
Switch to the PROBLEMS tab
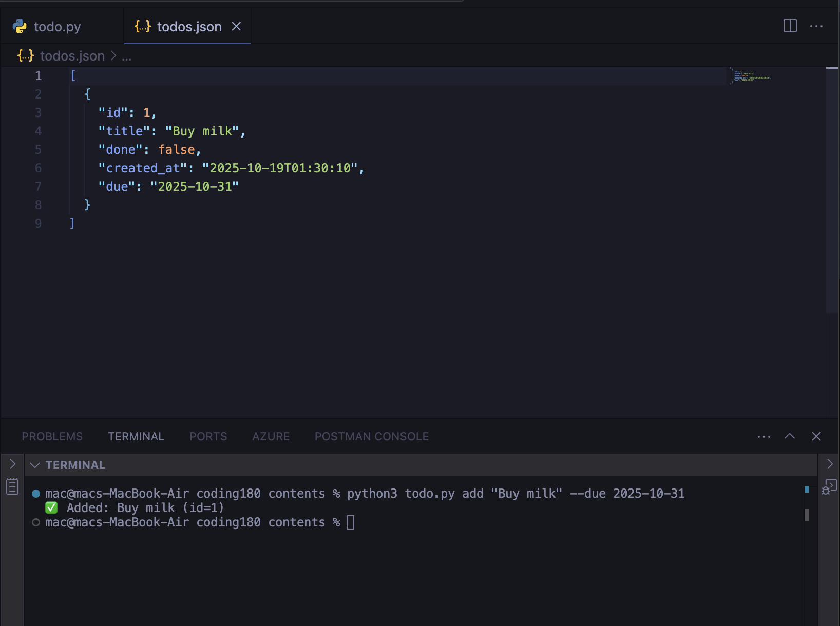[x=51, y=436]
